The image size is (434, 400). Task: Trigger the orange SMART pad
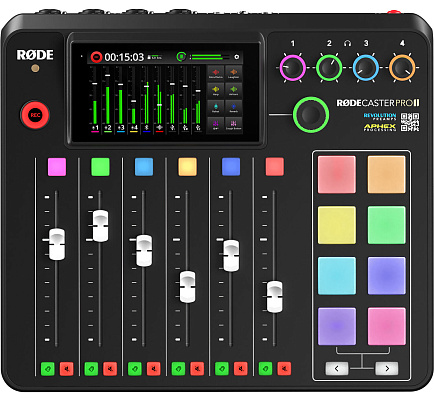pos(387,174)
